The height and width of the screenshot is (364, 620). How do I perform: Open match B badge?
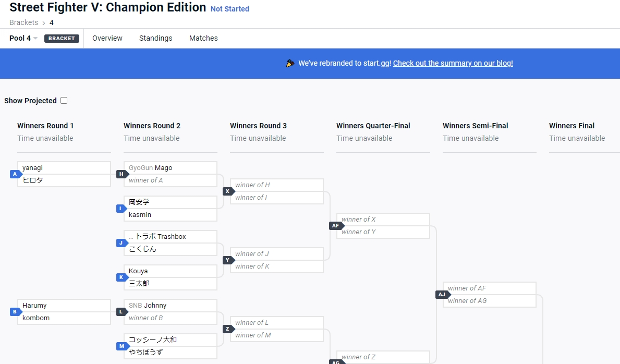click(16, 312)
